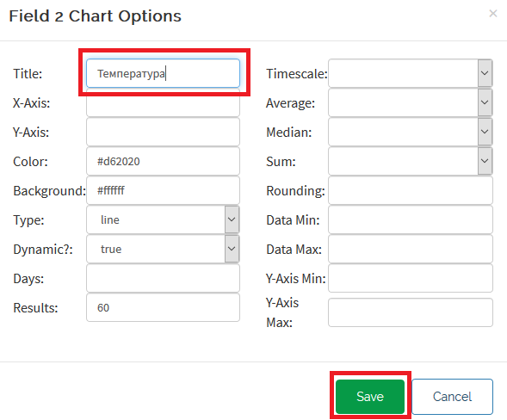This screenshot has height=420, width=507.
Task: Expand the Average dropdown
Action: click(411, 102)
